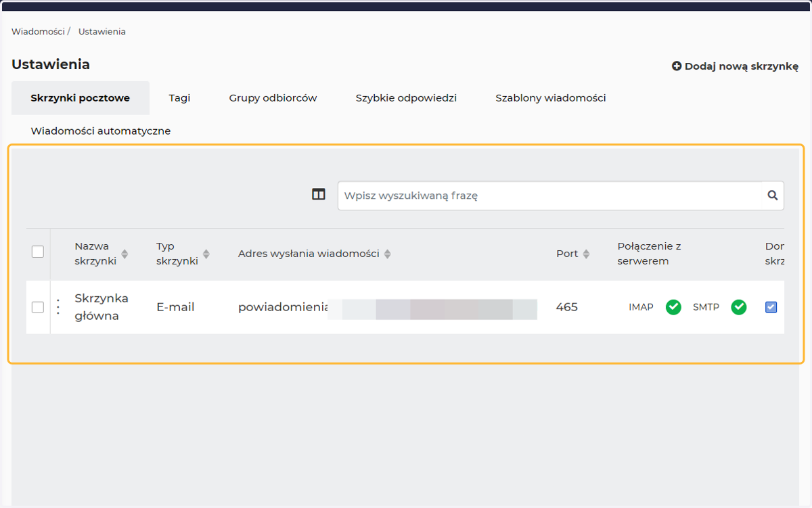Sort by Port column arrows
Viewport: 812px width, 508px height.
pyautogui.click(x=586, y=254)
